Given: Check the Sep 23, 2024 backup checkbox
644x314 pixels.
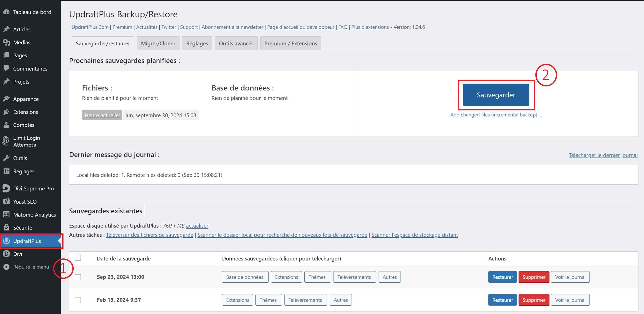Looking at the screenshot, I should (x=78, y=277).
